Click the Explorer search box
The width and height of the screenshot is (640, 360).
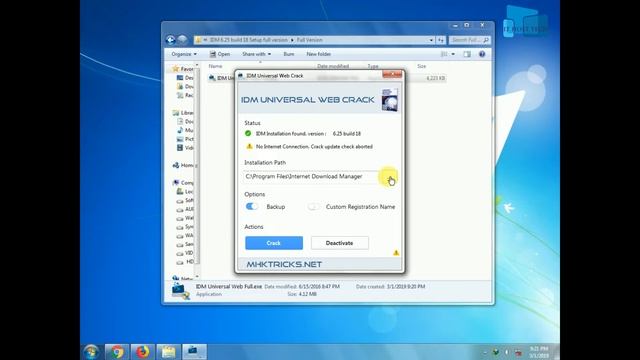[x=469, y=40]
